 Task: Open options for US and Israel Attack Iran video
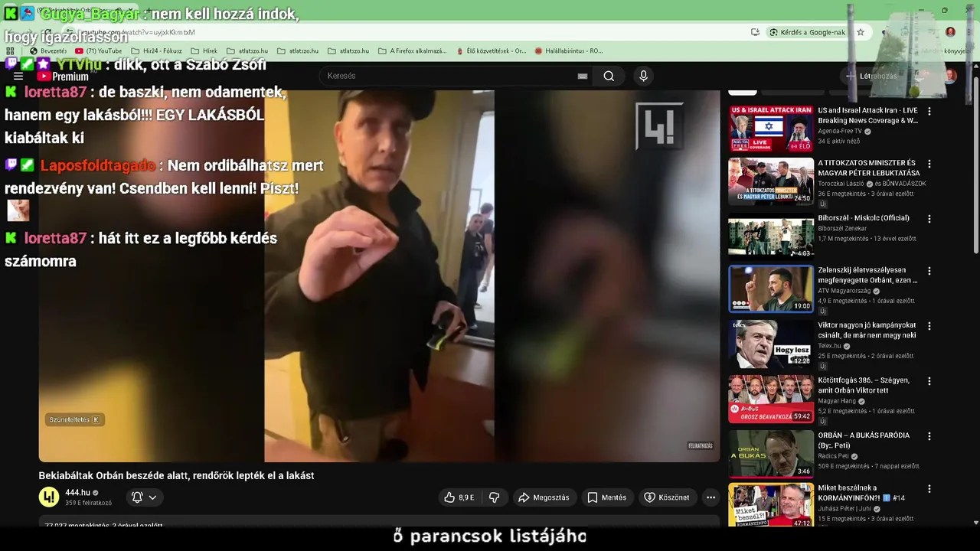[x=929, y=111]
